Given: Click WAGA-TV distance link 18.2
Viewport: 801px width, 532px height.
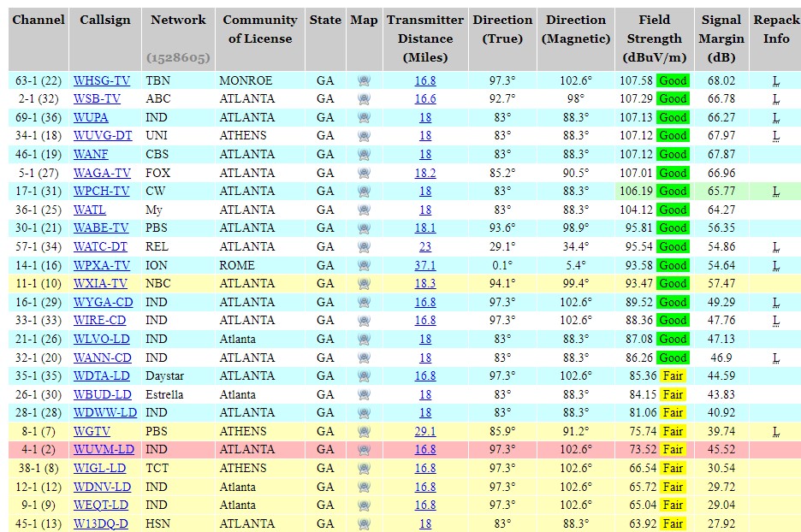Looking at the screenshot, I should coord(425,173).
